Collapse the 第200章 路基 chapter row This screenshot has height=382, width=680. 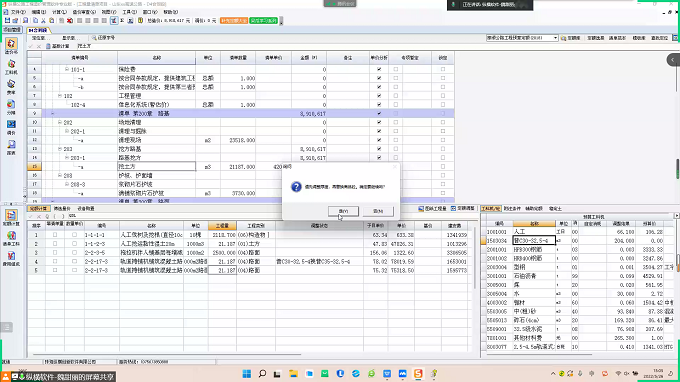click(x=53, y=114)
